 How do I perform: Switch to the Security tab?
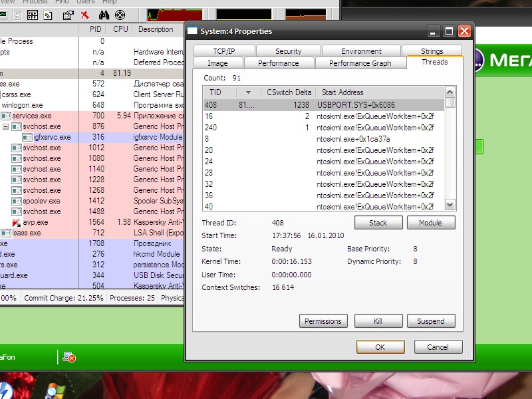tap(289, 51)
